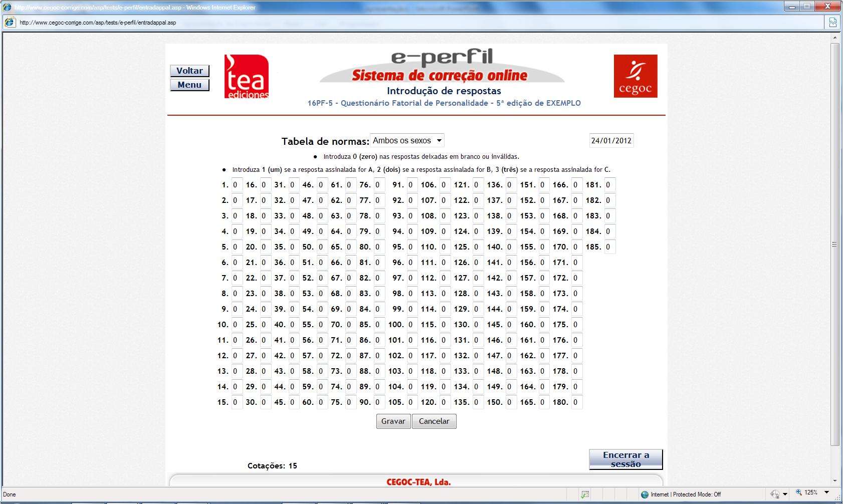Click the answer field for item 60

[x=323, y=402]
